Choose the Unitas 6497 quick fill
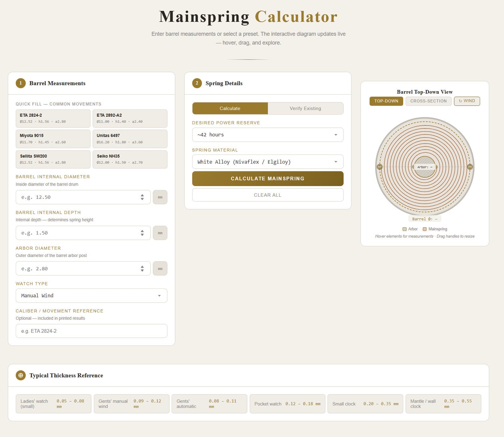This screenshot has height=437, width=504. 130,139
